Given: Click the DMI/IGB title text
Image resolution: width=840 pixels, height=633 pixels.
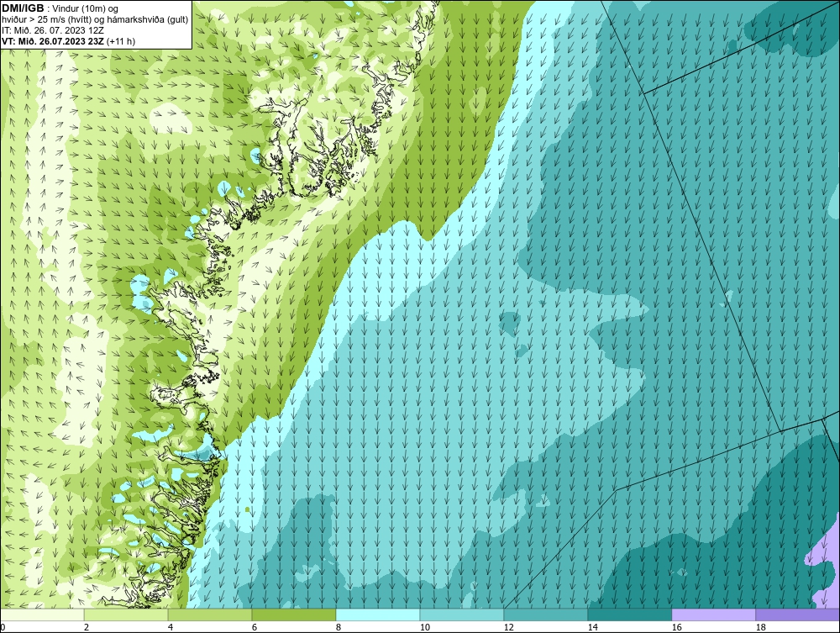Looking at the screenshot, I should [x=23, y=8].
